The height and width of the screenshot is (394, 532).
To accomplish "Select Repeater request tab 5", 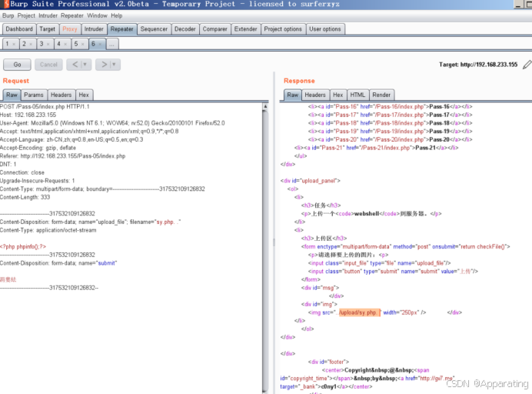I will 76,44.
